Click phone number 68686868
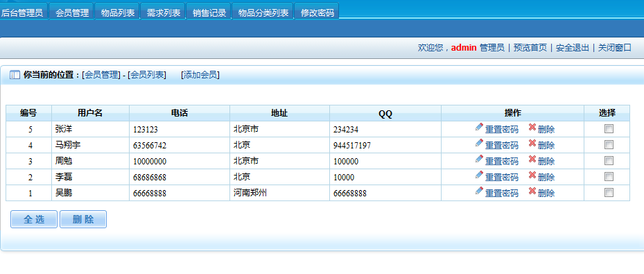This screenshot has width=644, height=274. 150,178
